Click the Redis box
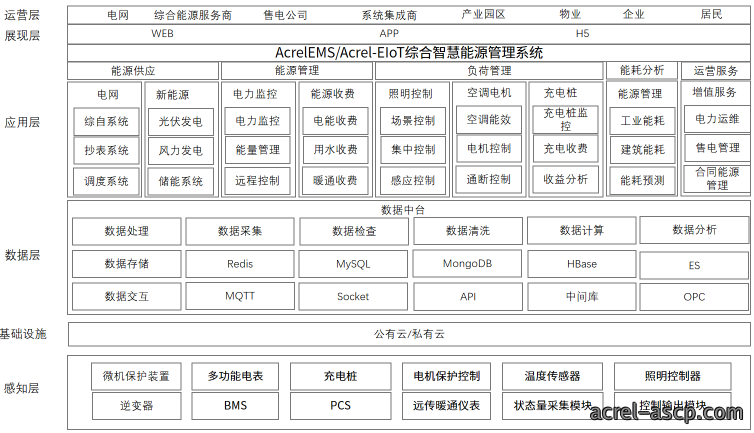The height and width of the screenshot is (433, 754). [240, 264]
